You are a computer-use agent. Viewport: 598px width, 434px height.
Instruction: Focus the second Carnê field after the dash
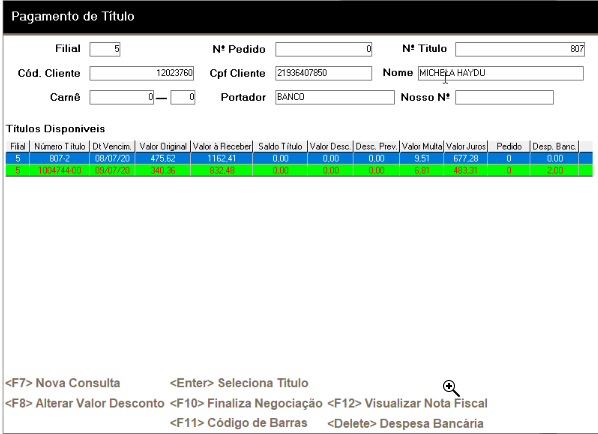pyautogui.click(x=183, y=97)
